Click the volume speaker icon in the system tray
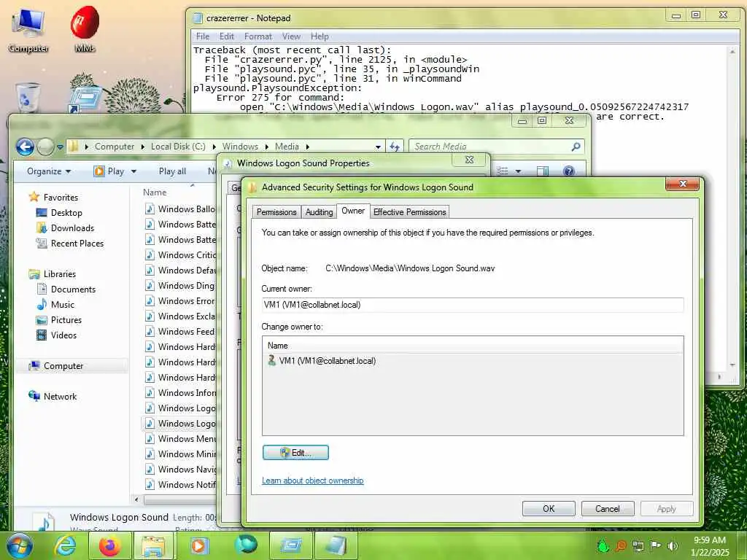The height and width of the screenshot is (560, 747). 673,545
